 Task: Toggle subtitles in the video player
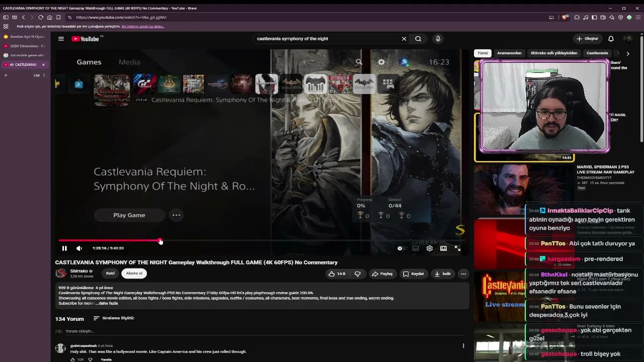click(416, 248)
